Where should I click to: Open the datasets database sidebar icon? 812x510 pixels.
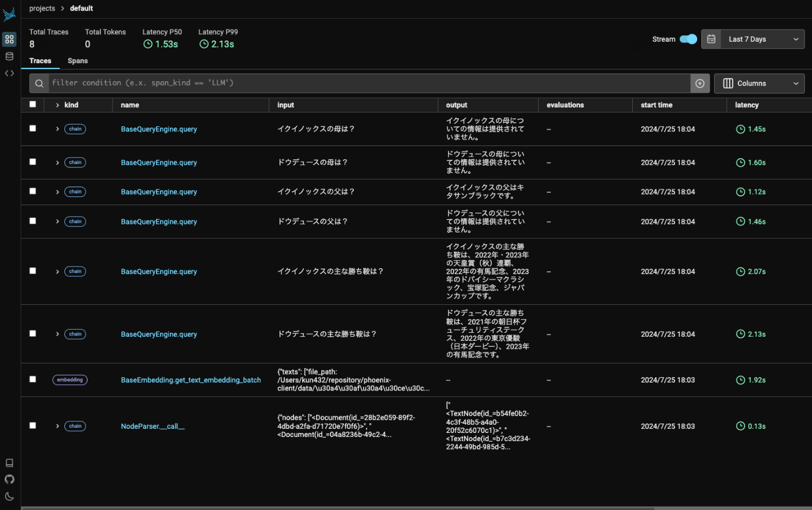9,56
